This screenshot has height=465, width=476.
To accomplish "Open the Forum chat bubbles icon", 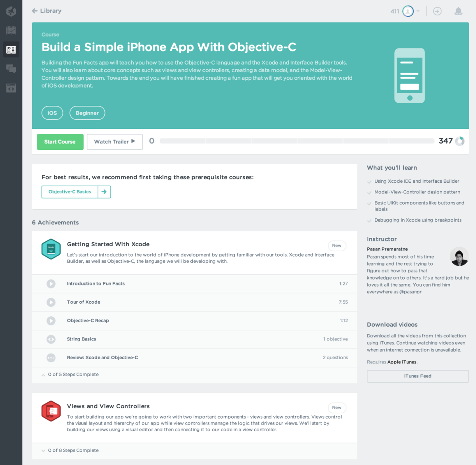I will [11, 69].
